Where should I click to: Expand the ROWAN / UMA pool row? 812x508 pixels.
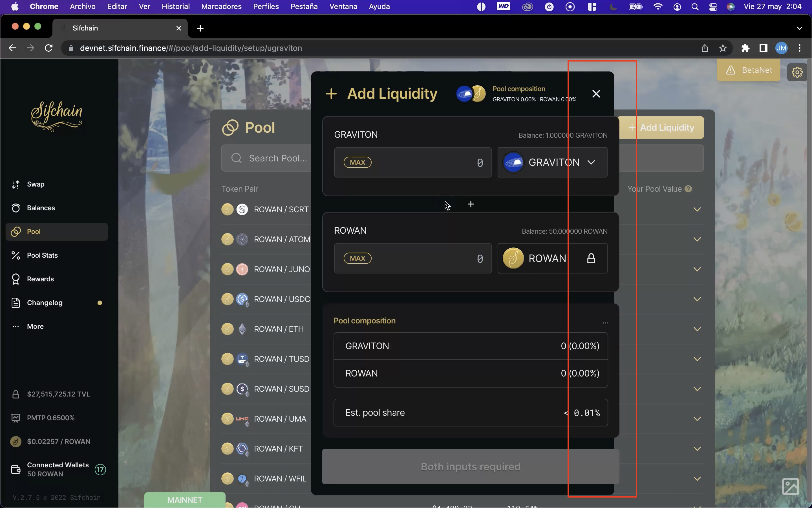tap(697, 419)
